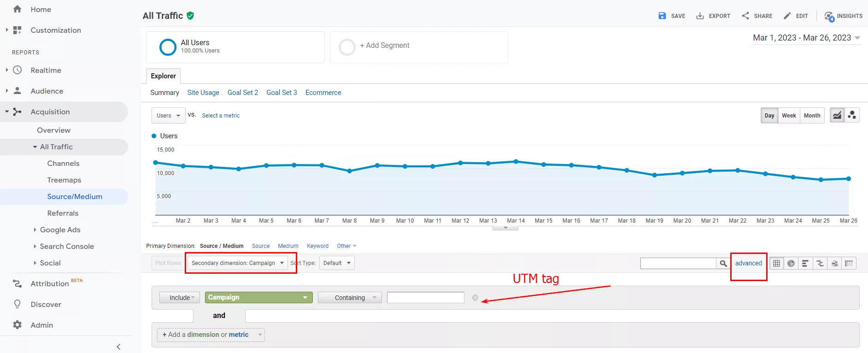
Task: Open the Channels report
Action: pos(63,163)
